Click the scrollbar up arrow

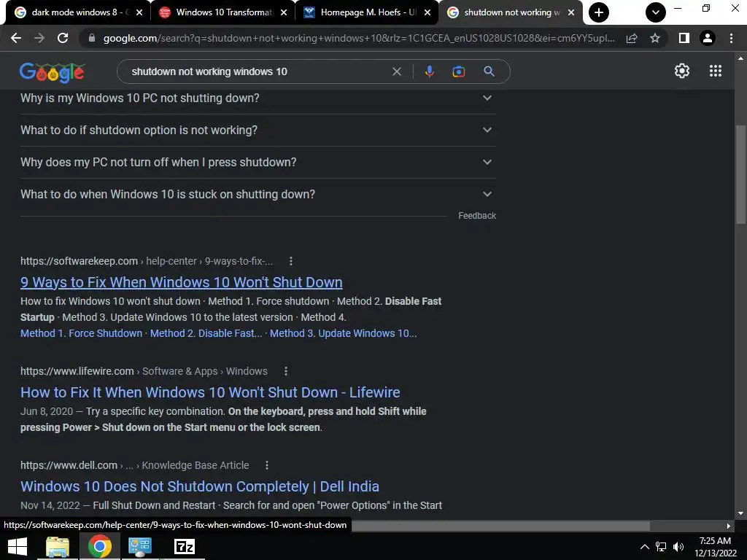point(740,58)
